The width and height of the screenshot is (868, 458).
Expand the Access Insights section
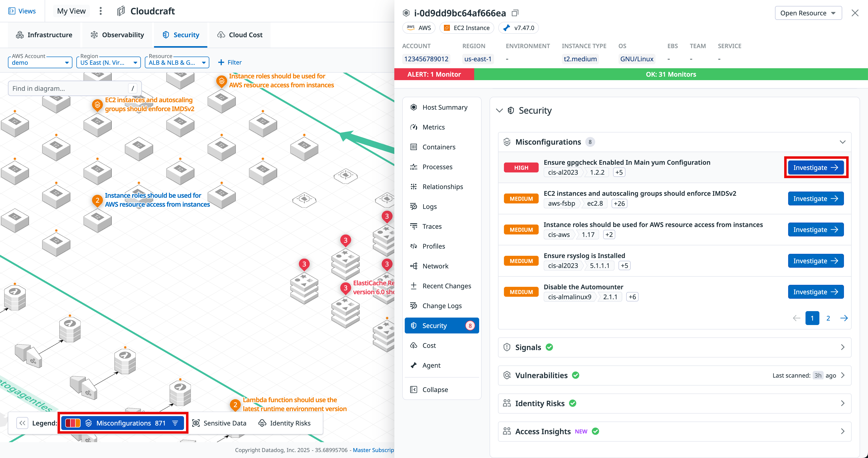[674, 431]
